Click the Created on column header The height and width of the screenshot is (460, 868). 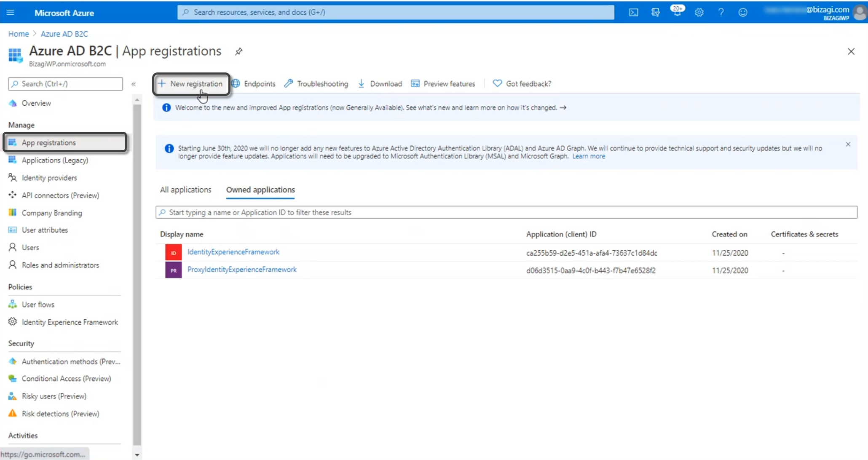click(729, 234)
